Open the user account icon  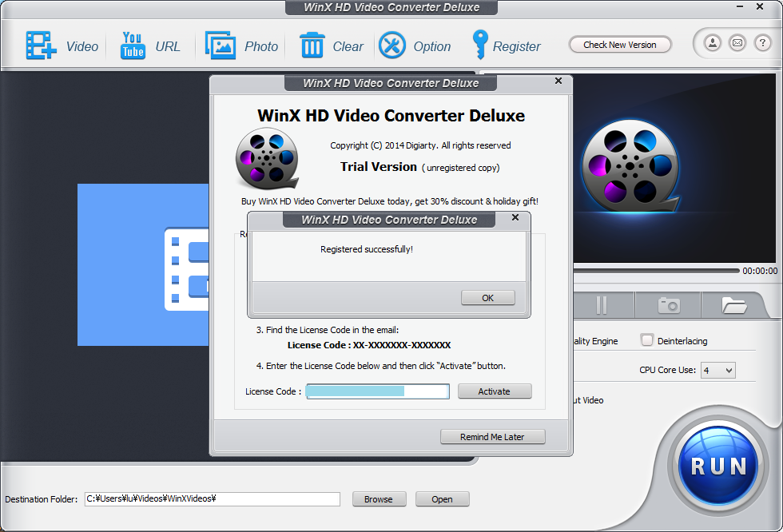pos(713,43)
